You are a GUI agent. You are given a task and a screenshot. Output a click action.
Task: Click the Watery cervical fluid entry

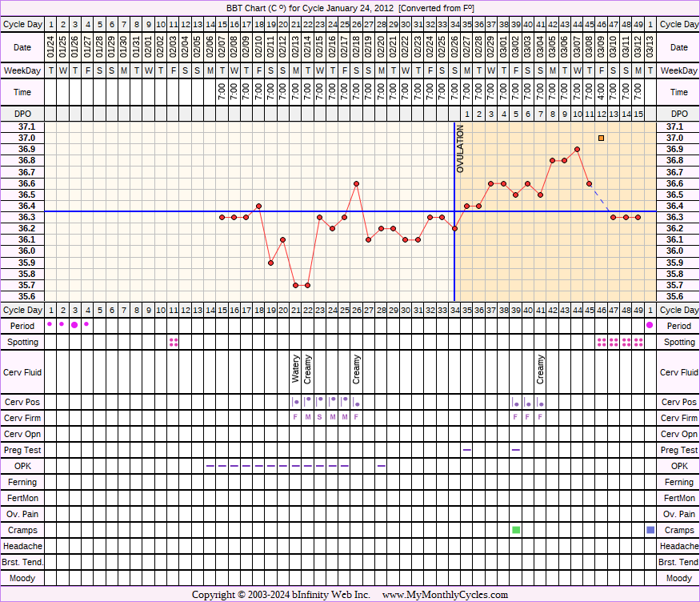(296, 369)
